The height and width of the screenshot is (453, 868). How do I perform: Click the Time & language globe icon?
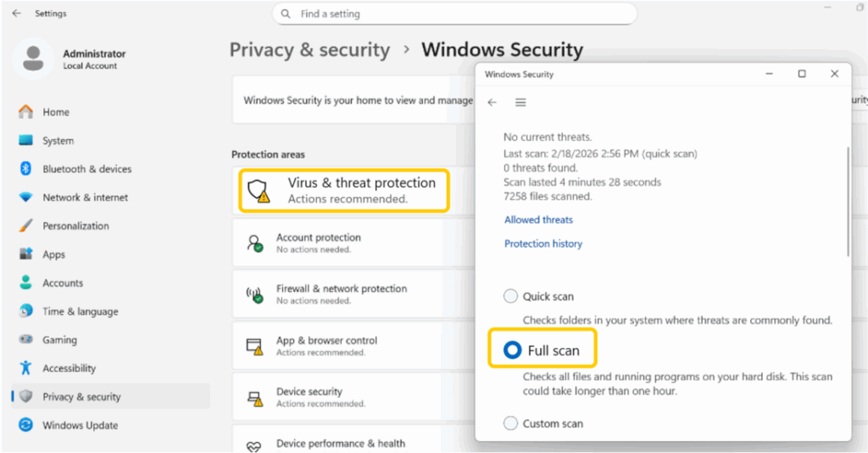[x=25, y=310]
